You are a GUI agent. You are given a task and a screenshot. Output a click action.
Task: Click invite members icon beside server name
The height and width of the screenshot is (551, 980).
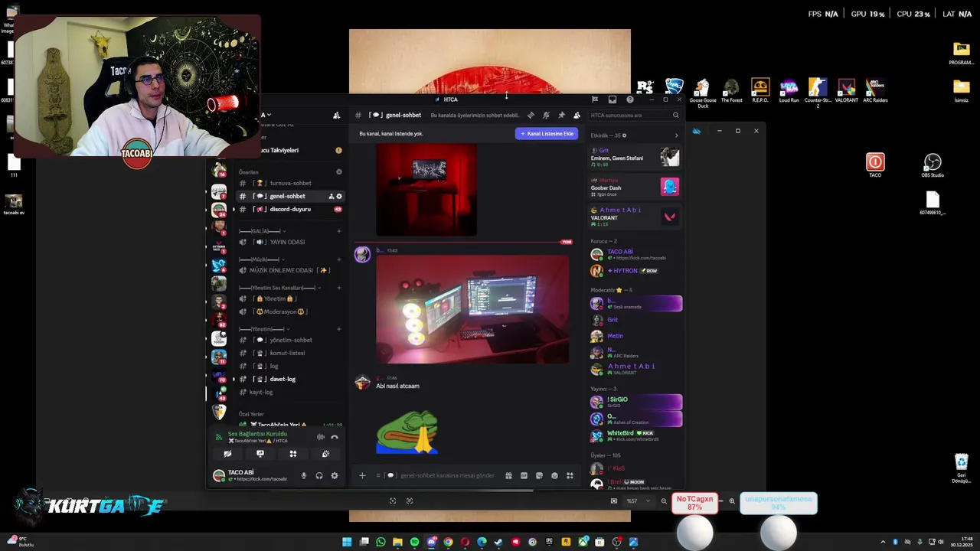(336, 115)
